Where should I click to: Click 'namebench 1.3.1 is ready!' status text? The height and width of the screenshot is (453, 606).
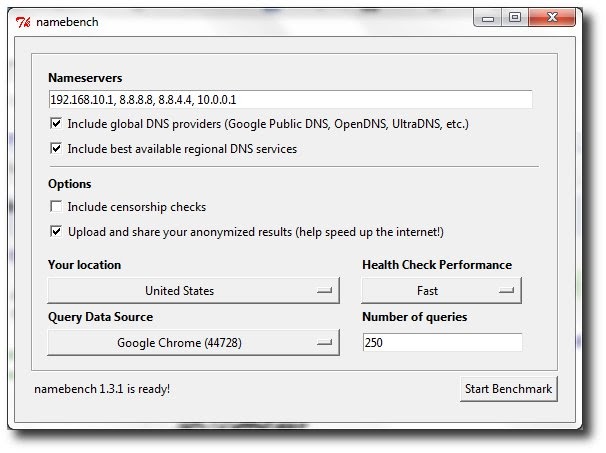102,389
